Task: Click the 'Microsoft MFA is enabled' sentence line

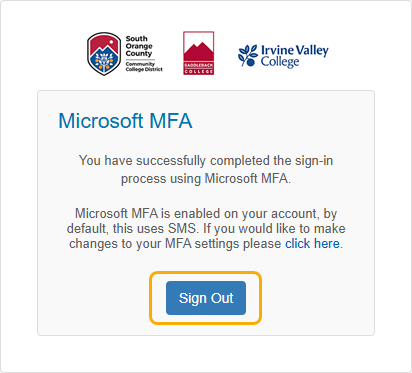Action: (206, 213)
